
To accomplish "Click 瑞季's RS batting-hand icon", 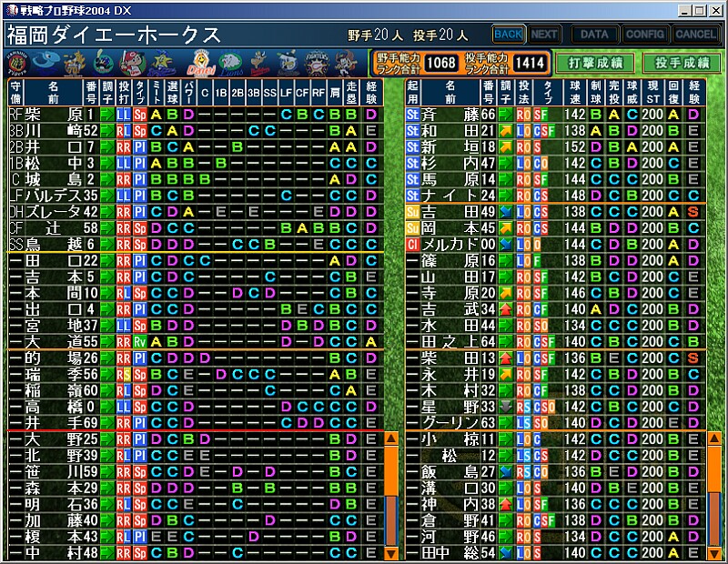I will [x=124, y=374].
